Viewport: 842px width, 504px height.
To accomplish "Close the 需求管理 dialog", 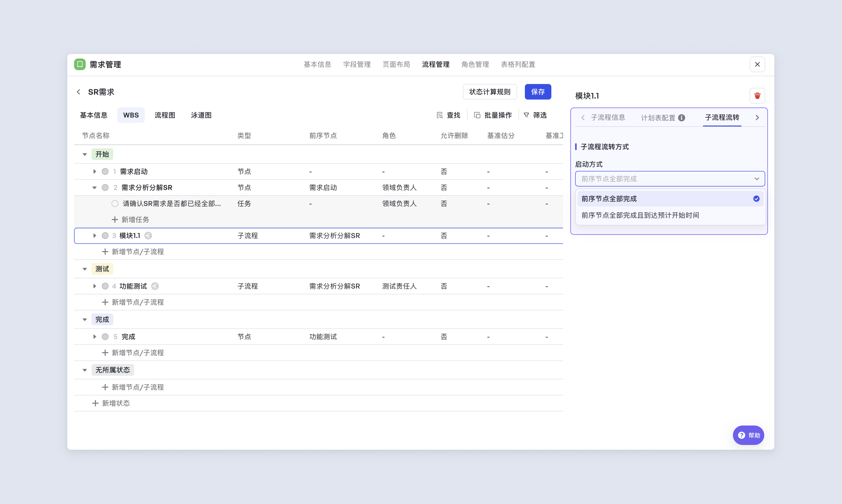I will coord(757,64).
